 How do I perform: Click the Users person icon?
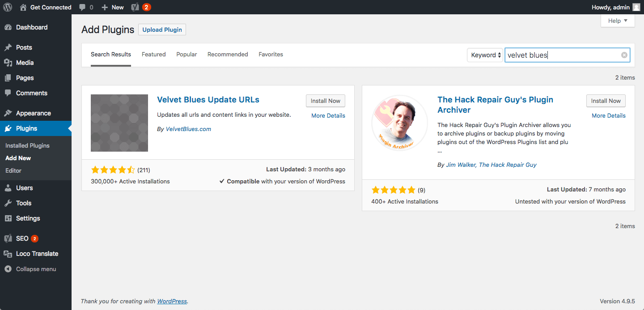point(8,188)
